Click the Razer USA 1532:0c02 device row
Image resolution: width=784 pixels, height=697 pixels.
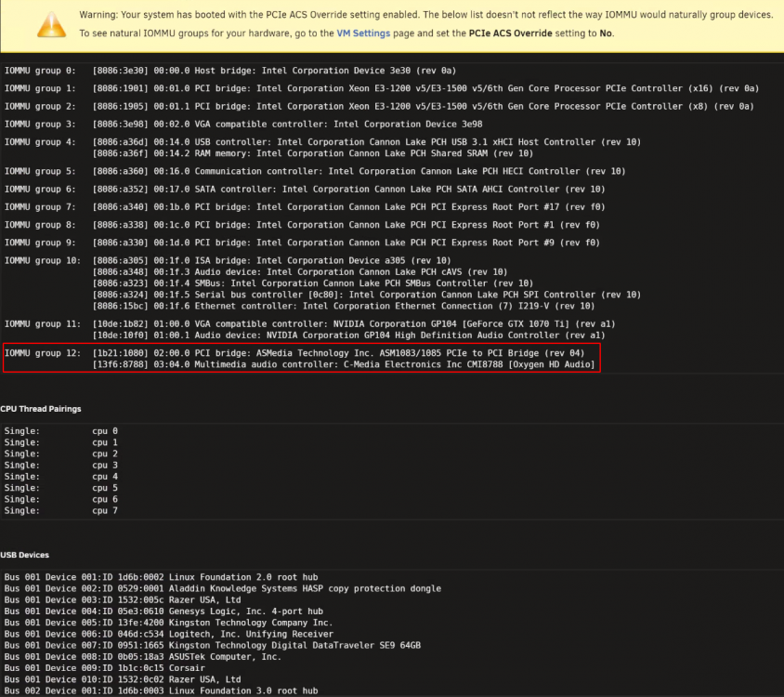[123, 680]
